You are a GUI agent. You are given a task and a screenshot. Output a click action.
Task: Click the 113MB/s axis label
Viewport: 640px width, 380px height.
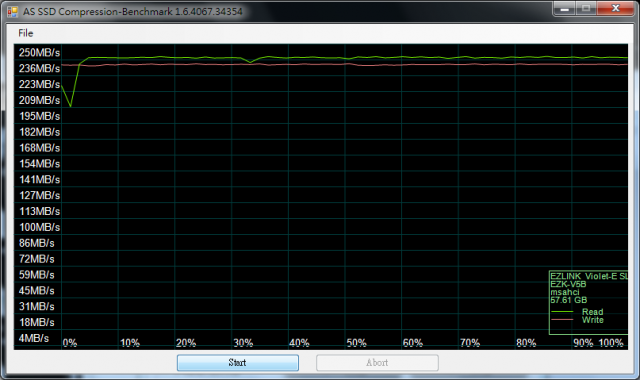click(x=40, y=211)
